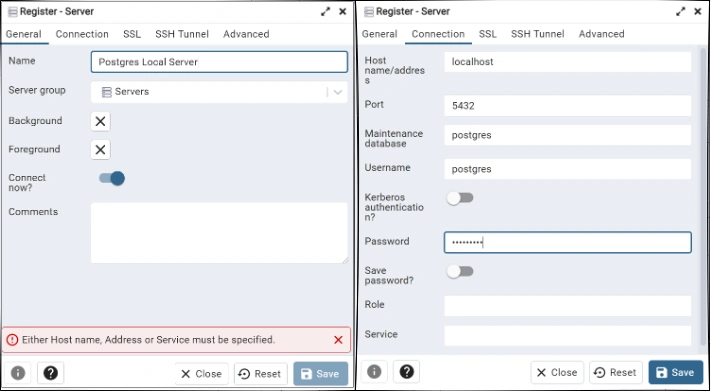The height and width of the screenshot is (391, 711).
Task: Select Connection tab in right dialog
Action: [438, 34]
